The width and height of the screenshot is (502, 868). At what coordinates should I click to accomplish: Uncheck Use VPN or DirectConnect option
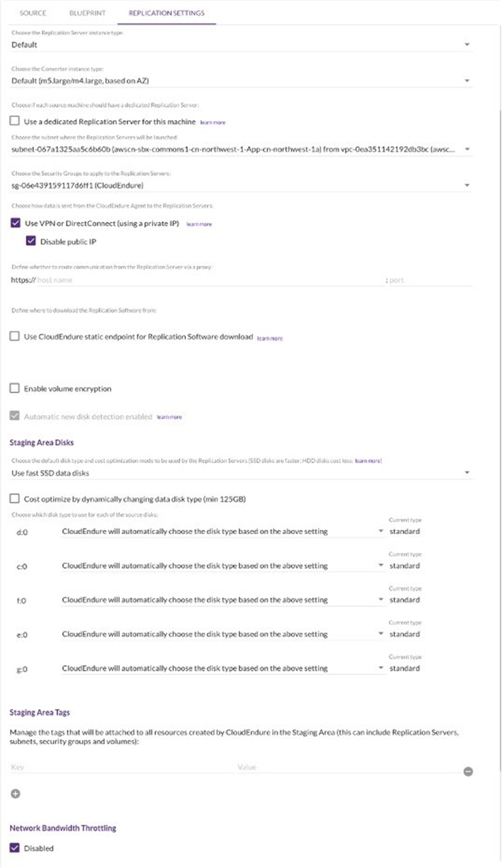click(x=16, y=223)
